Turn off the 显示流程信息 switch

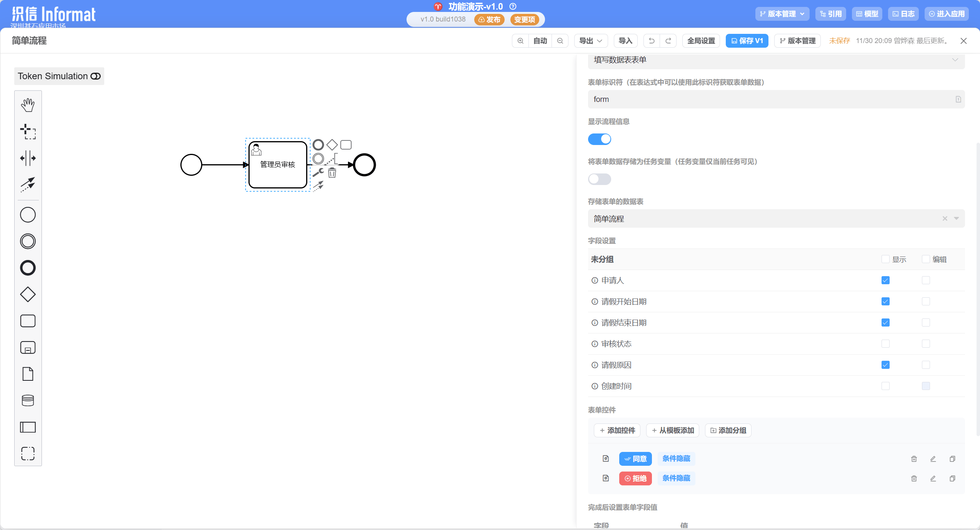[x=599, y=139]
